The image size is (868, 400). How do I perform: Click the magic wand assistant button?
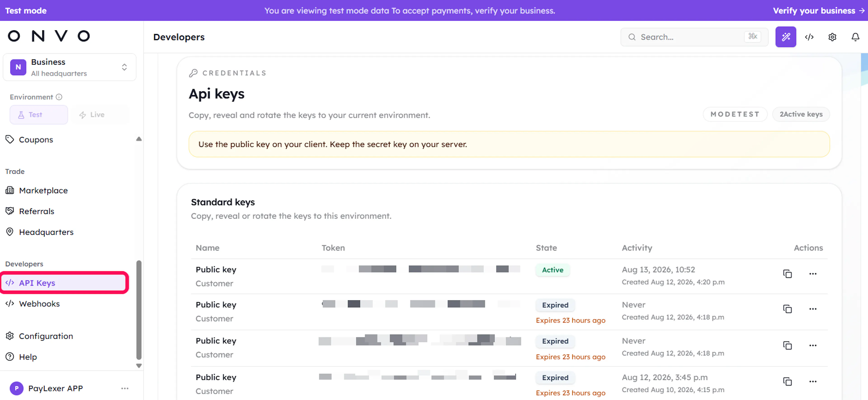785,37
